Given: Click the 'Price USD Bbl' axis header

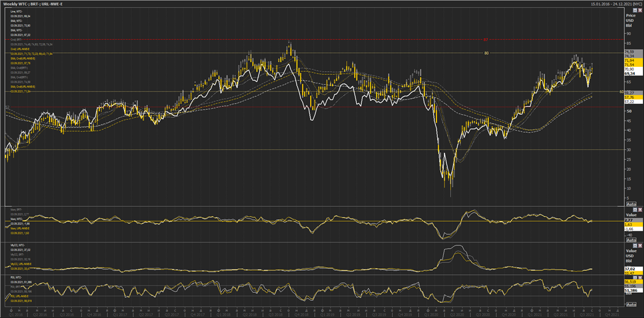Looking at the screenshot, I should (630, 20).
